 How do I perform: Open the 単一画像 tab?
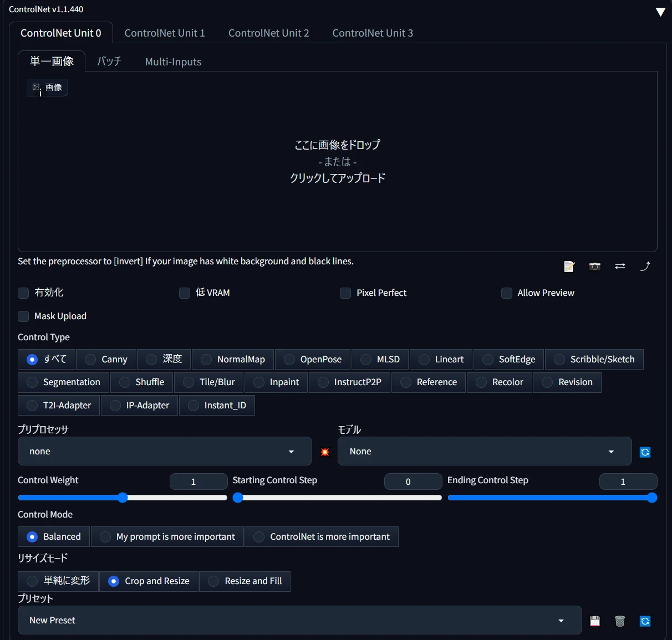[x=52, y=62]
